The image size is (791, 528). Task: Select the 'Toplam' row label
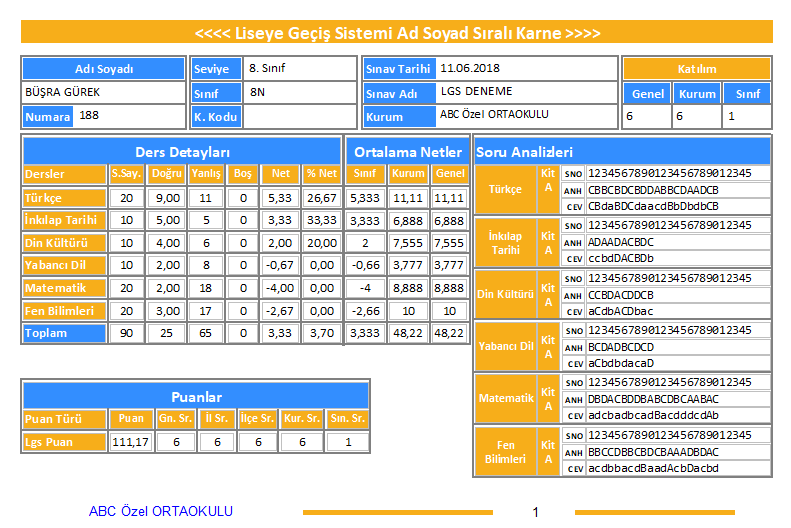(65, 333)
